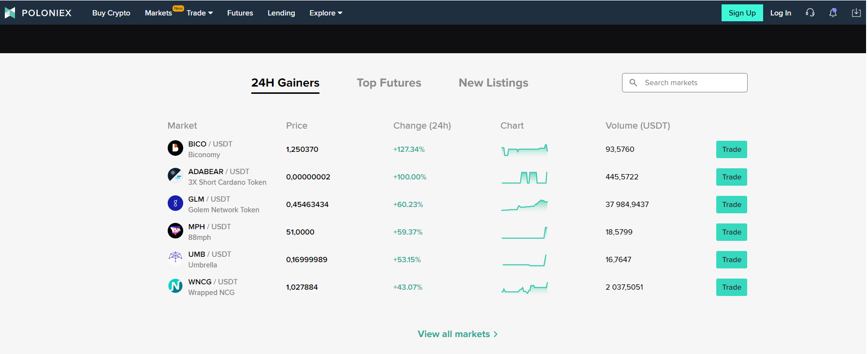Screen dimensions: 868x354
Task: Click Trade button for BICO
Action: pos(731,149)
